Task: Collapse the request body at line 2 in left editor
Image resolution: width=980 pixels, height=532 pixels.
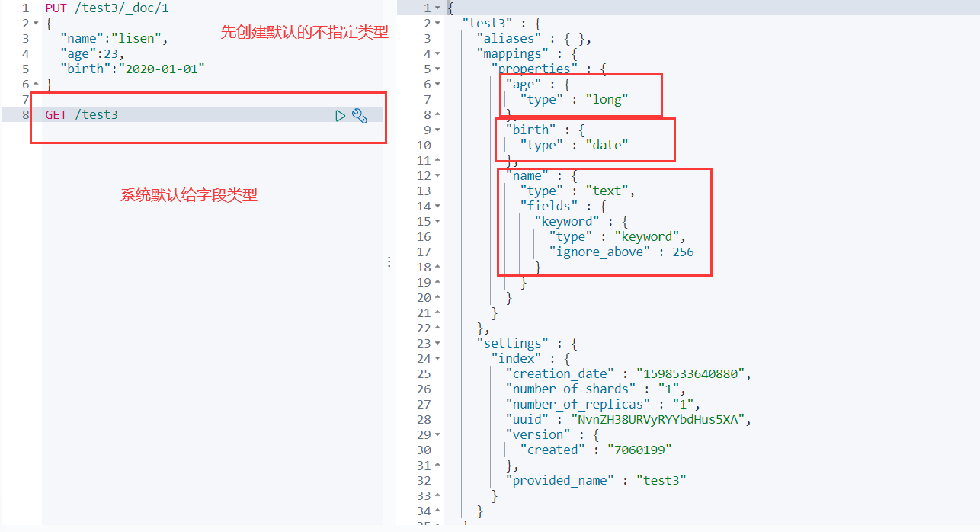Action: click(36, 24)
